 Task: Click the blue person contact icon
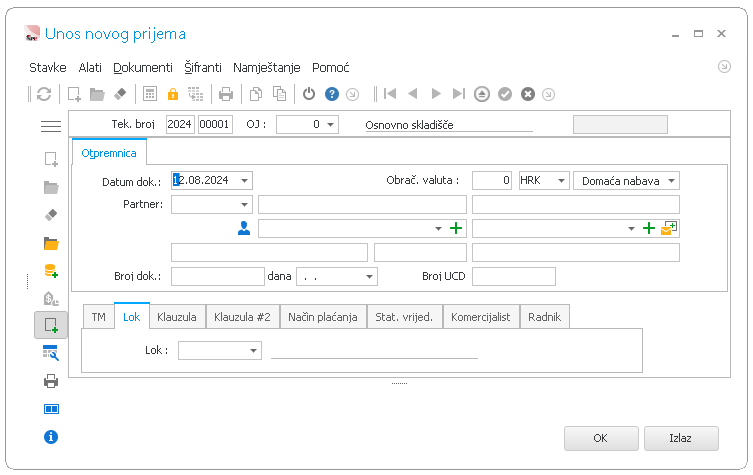(244, 228)
